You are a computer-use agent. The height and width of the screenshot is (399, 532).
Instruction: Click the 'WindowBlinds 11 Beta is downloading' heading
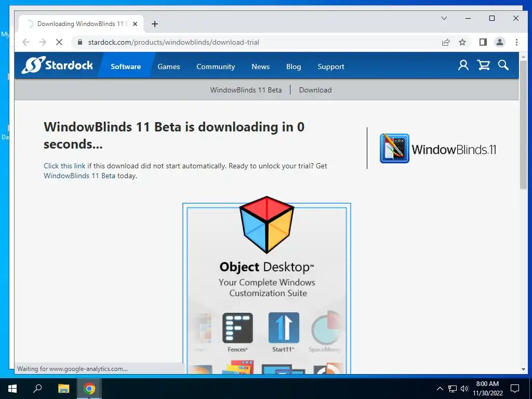(x=174, y=136)
